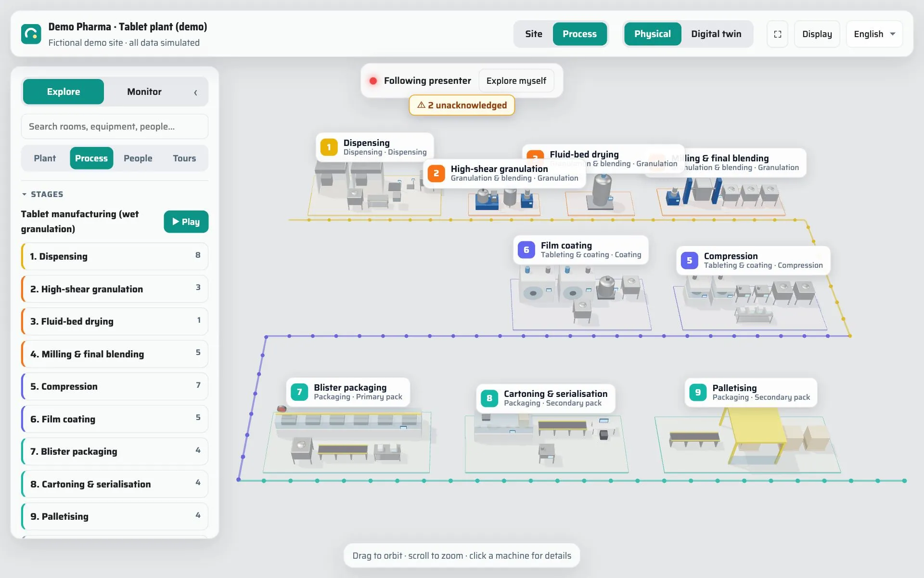924x578 pixels.
Task: Open the Display options
Action: click(x=817, y=34)
